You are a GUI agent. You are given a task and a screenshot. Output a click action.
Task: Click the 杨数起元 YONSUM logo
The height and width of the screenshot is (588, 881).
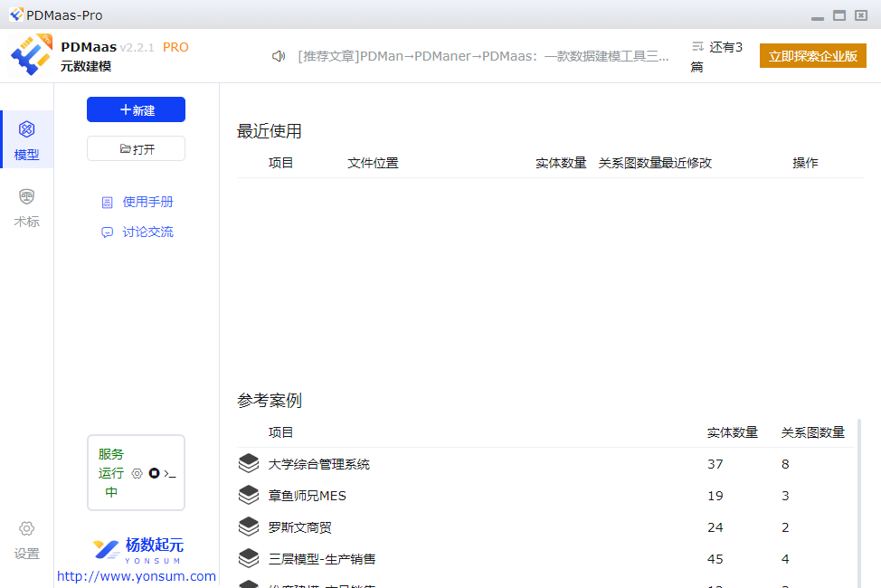137,550
